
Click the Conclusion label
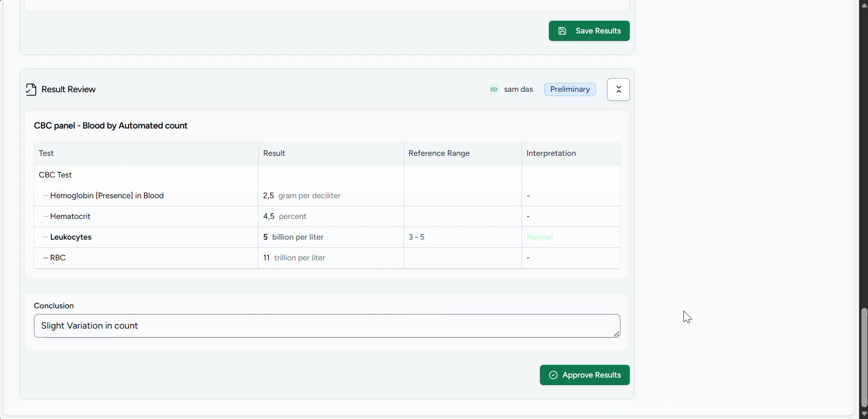pos(54,306)
